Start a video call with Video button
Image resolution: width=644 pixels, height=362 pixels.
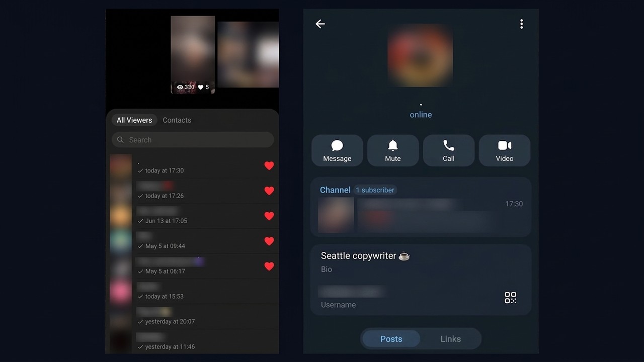click(x=505, y=150)
